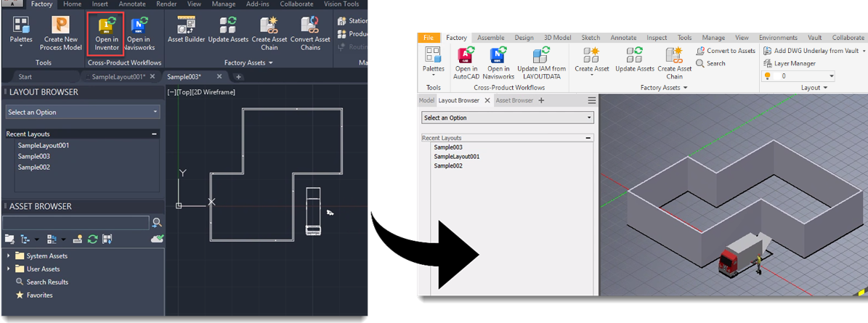Open the File menu in Inventor
Viewport: 868px width, 323px height.
(x=429, y=38)
